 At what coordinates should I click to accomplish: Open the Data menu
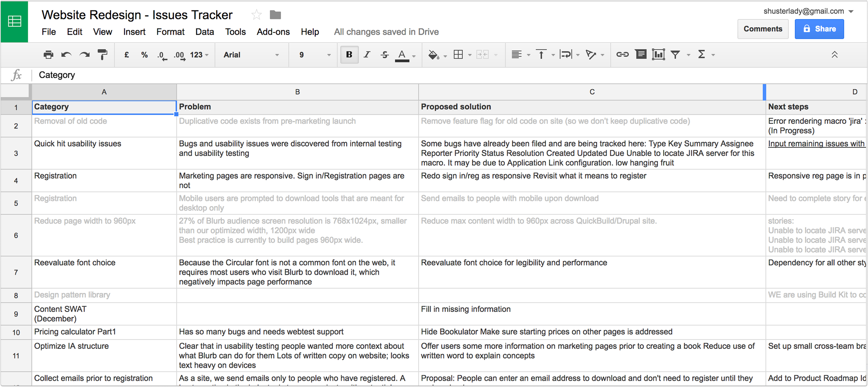[x=205, y=32]
